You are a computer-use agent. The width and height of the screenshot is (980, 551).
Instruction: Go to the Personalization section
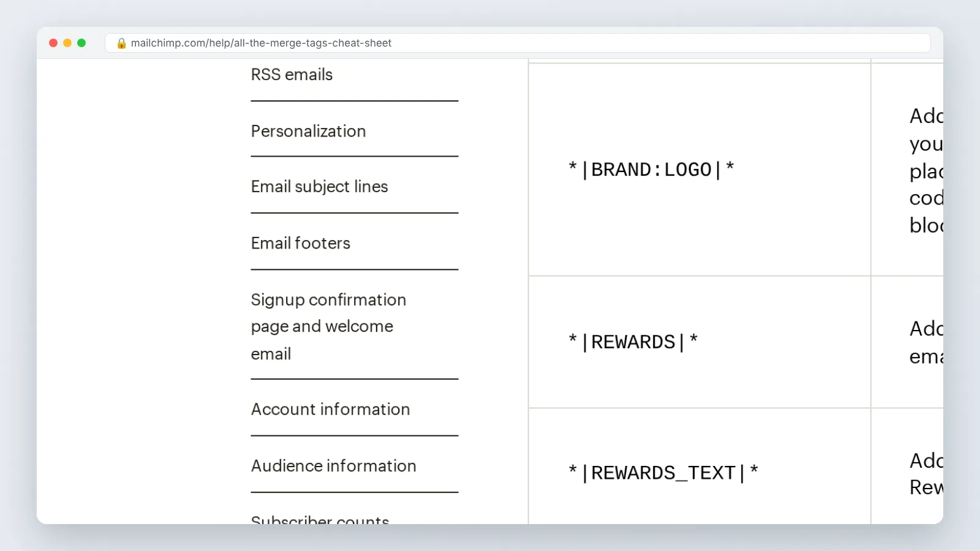308,131
